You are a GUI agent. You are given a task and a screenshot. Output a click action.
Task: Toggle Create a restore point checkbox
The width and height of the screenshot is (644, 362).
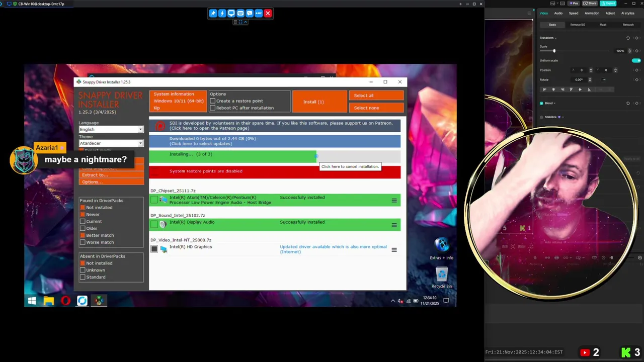pos(212,101)
